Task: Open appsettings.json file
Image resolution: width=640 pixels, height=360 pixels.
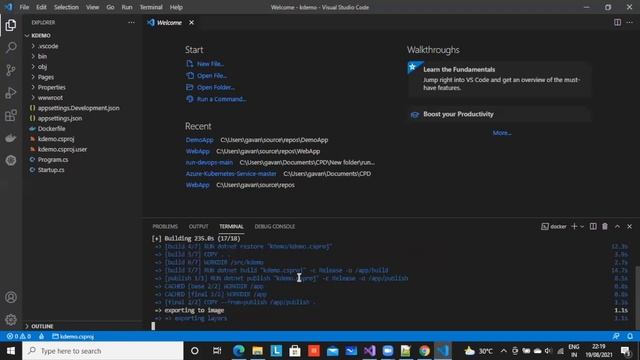Action: coord(82,118)
